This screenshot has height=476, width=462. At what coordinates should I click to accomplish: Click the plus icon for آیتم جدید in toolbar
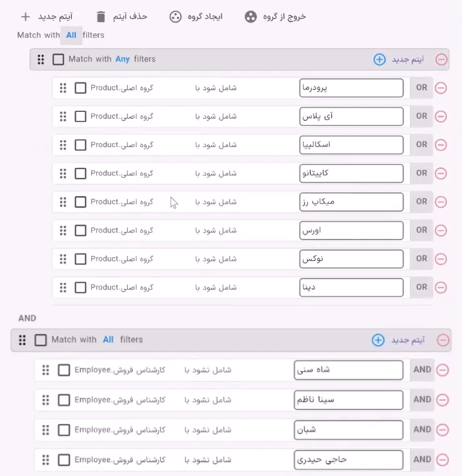26,16
